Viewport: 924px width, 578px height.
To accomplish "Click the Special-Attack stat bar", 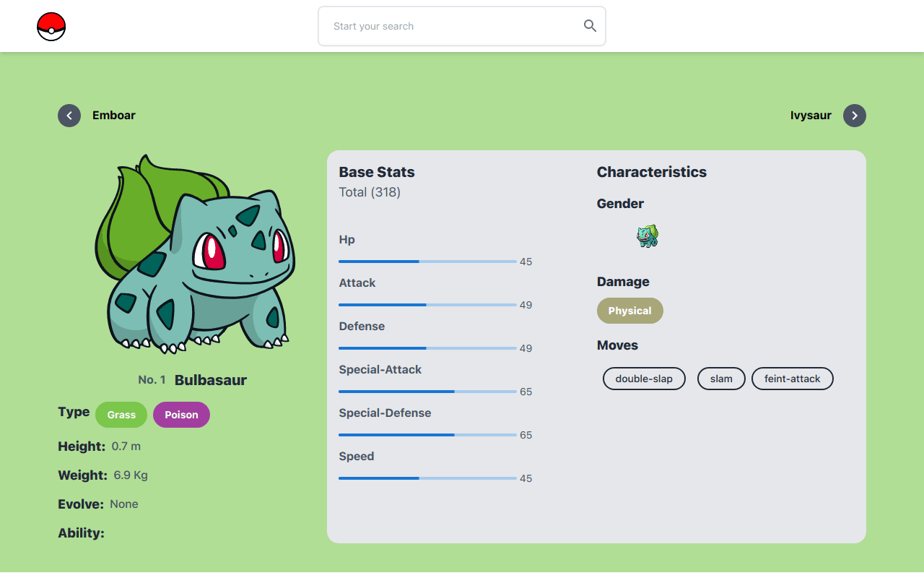I will [x=427, y=392].
